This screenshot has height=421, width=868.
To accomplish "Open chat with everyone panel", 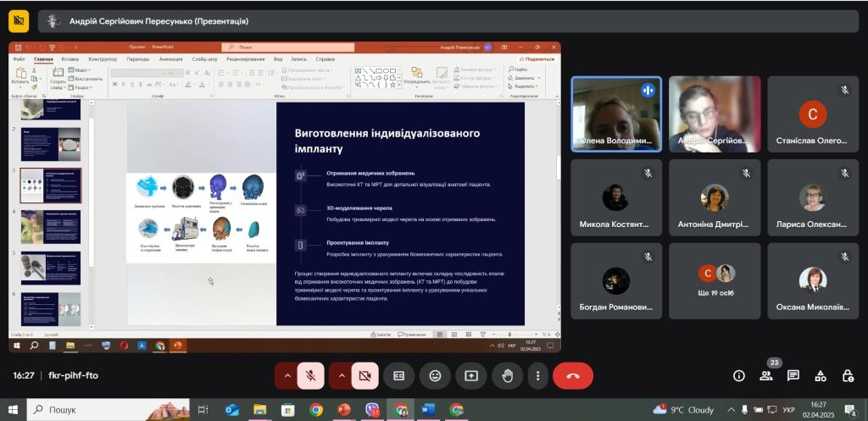I will pos(793,375).
